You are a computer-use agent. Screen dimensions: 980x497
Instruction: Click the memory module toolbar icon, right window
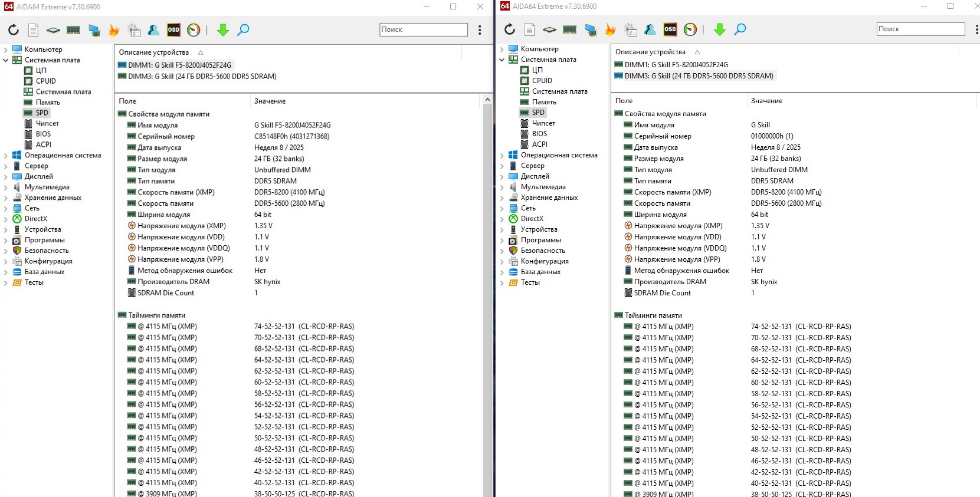(x=569, y=29)
